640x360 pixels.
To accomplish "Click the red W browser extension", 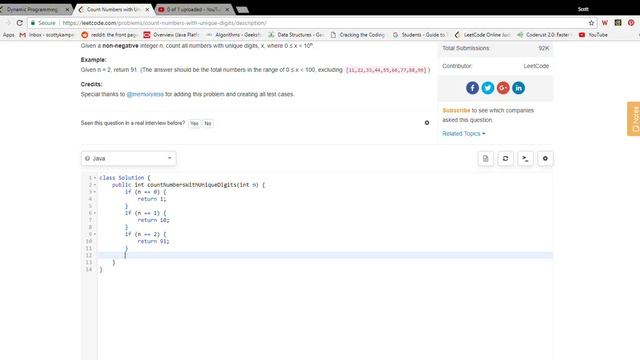I will coord(605,23).
